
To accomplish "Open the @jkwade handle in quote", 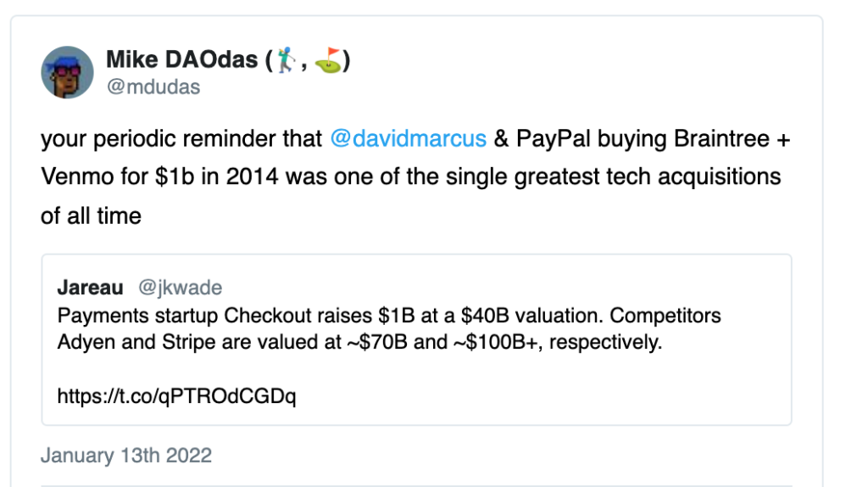I will tap(180, 288).
